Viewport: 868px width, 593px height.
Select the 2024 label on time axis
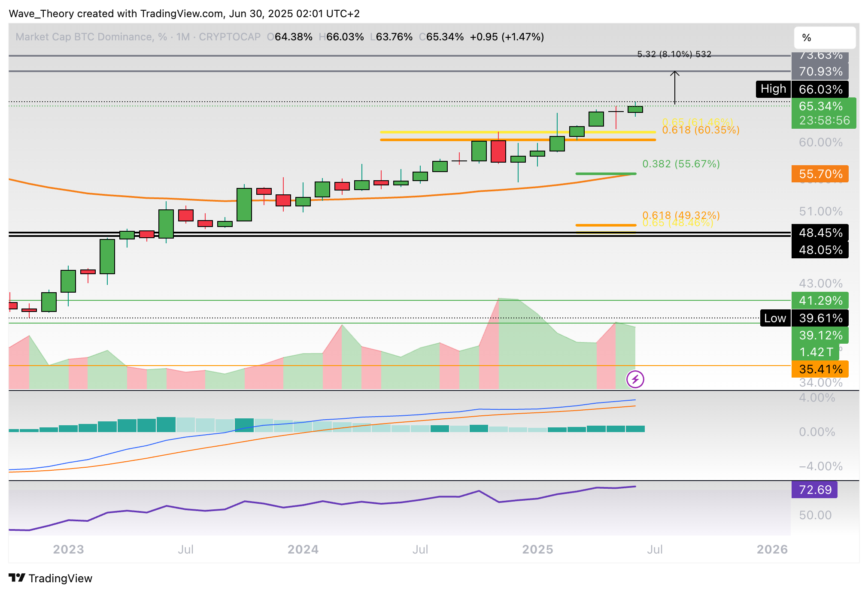303,549
